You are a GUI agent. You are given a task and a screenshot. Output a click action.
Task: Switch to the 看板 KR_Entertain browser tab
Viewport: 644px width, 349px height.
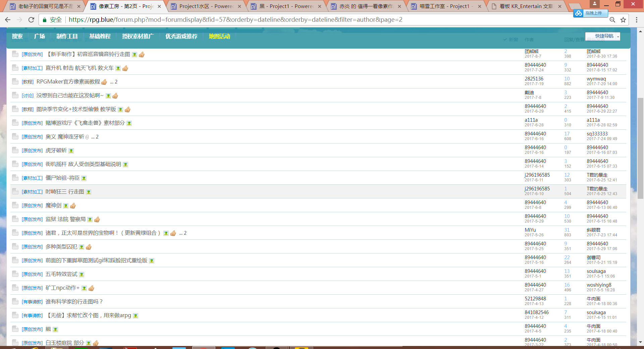(526, 6)
